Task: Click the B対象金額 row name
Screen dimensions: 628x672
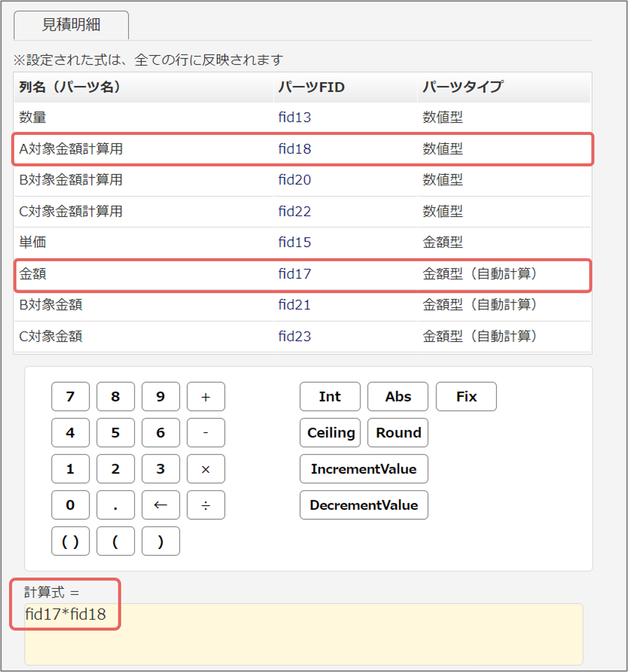Action: [51, 305]
